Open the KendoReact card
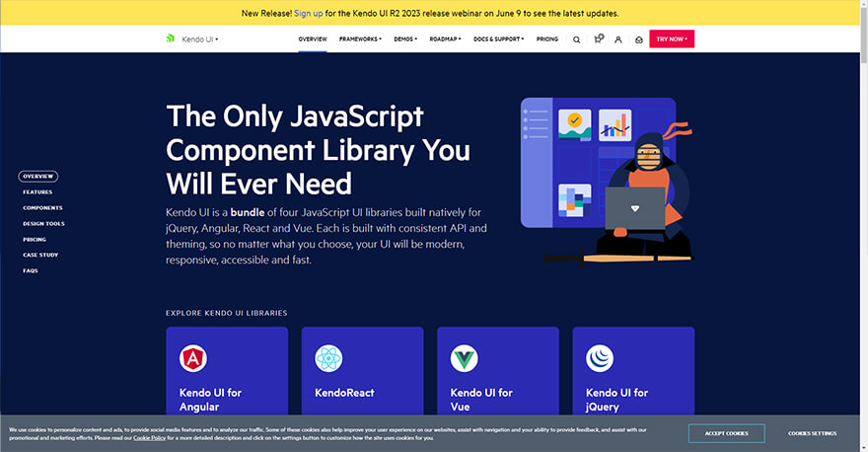Screen dimensions: 868x452 tap(363, 371)
